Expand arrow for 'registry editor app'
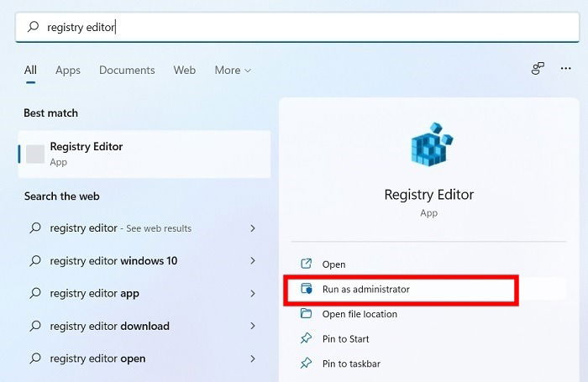This screenshot has width=588, height=382. tap(253, 293)
